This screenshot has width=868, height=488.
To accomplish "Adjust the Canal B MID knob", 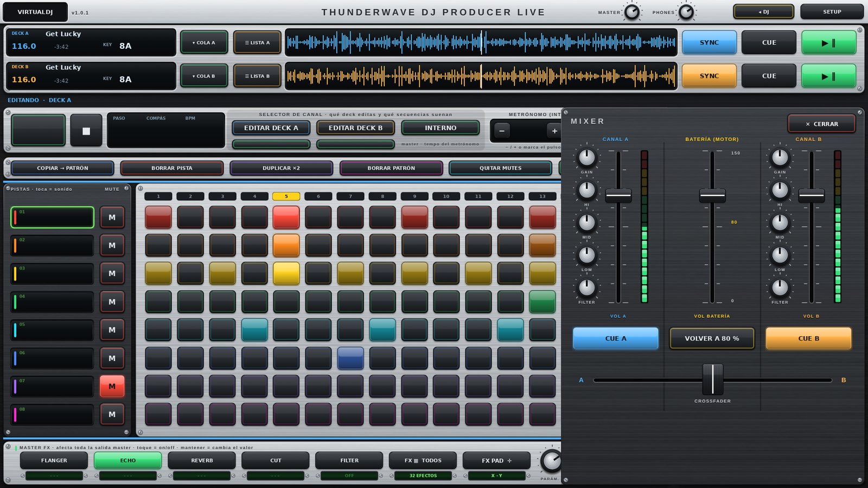I will (x=780, y=222).
